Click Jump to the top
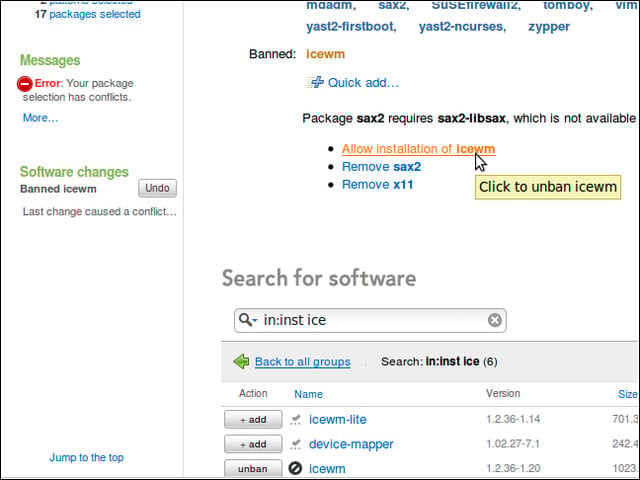The image size is (640, 480). tap(87, 458)
